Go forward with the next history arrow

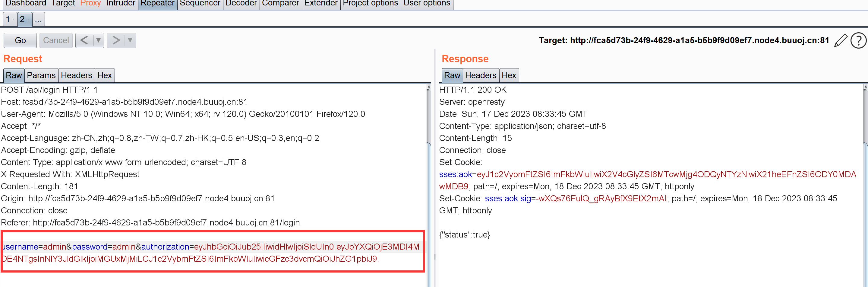116,40
